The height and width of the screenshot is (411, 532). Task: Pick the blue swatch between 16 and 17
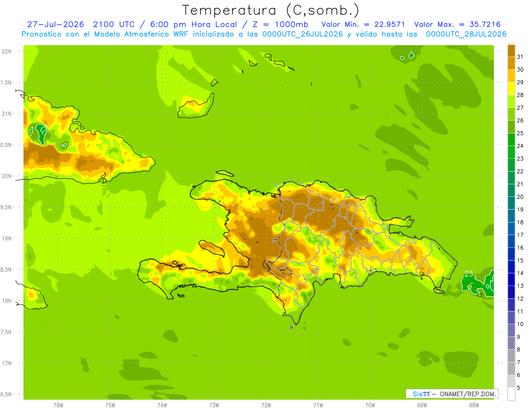pyautogui.click(x=511, y=241)
